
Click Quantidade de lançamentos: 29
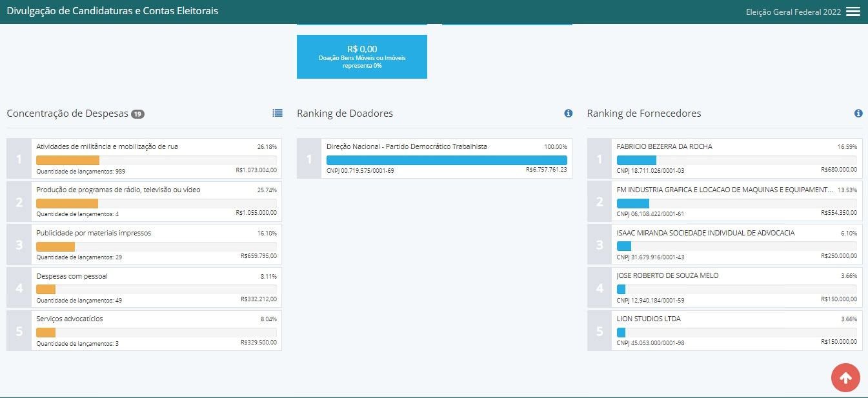point(79,257)
